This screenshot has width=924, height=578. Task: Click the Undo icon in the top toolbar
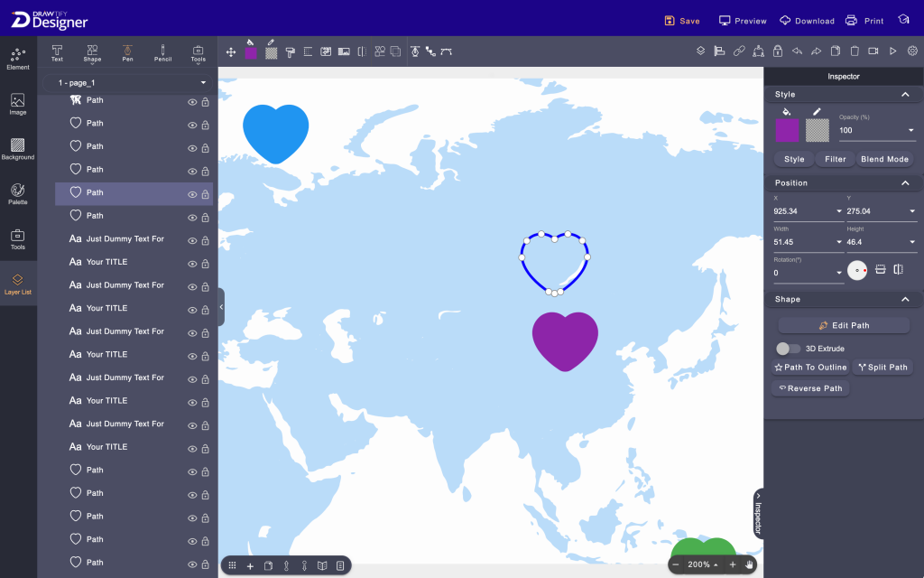coord(798,51)
